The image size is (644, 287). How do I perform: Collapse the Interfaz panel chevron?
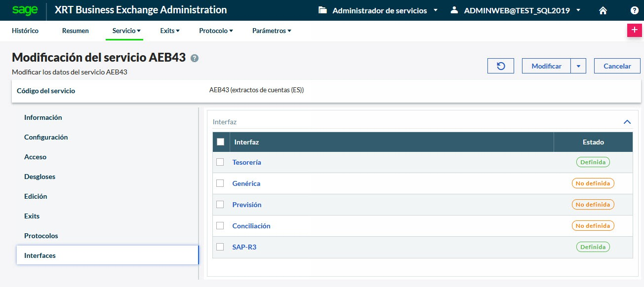627,122
